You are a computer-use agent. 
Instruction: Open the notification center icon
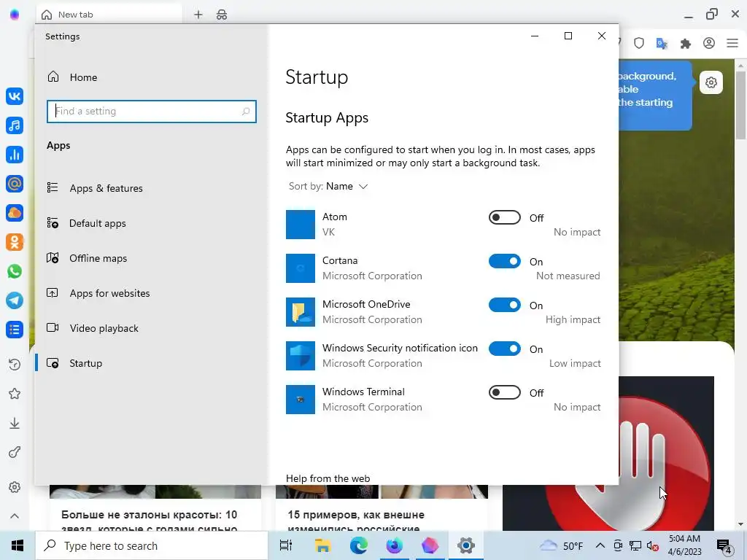click(x=724, y=546)
